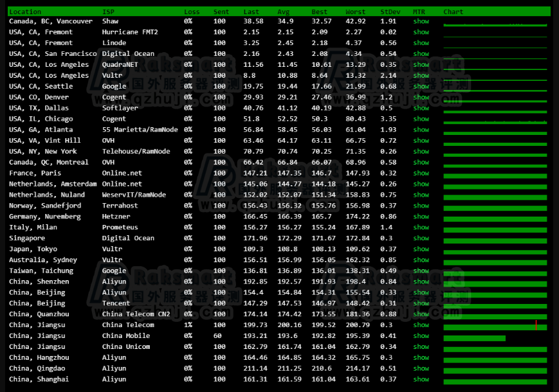Select the Avg column header
Screen dimensions: 559x392
pos(284,12)
